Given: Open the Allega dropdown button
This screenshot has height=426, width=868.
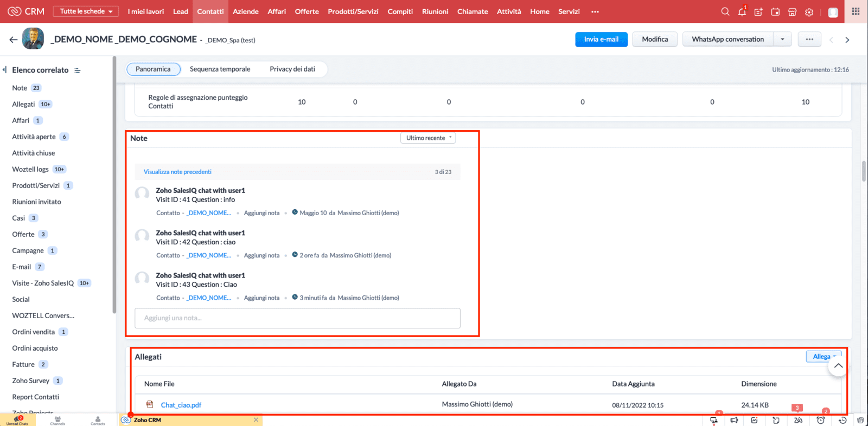Looking at the screenshot, I should [824, 357].
